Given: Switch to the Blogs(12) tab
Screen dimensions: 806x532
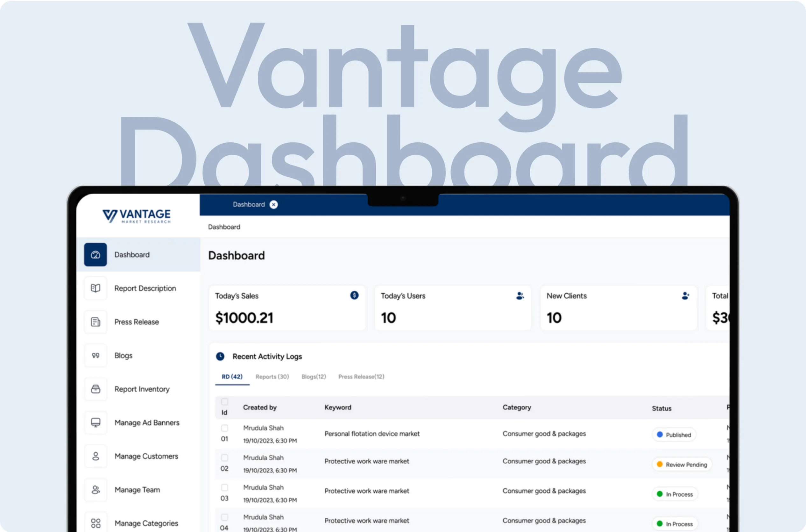Looking at the screenshot, I should point(314,377).
